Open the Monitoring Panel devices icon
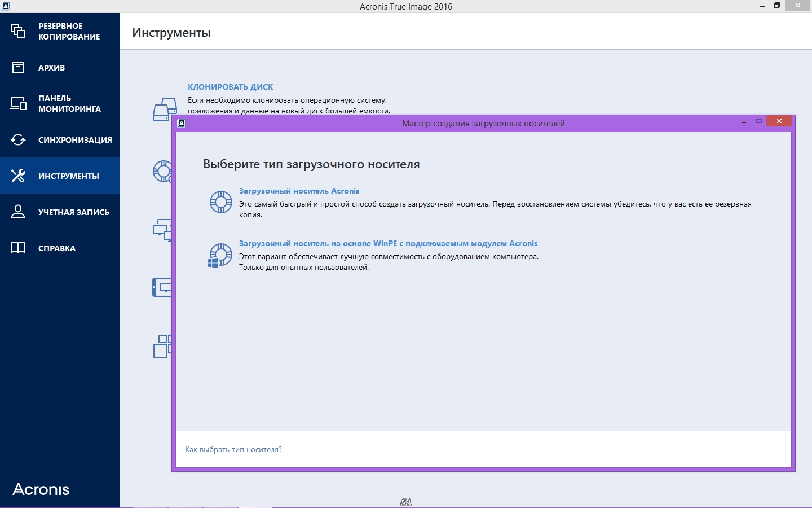Image resolution: width=812 pixels, height=508 pixels. [18, 103]
